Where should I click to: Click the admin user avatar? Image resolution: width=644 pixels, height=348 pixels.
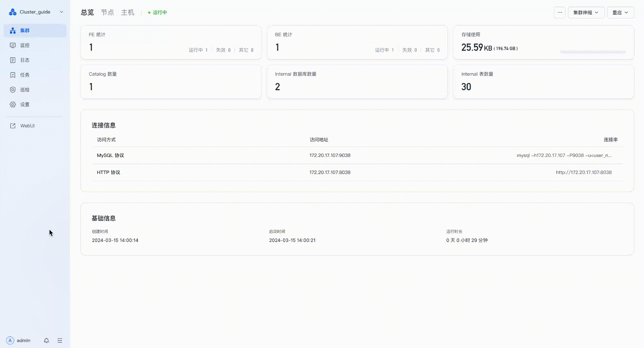10,341
